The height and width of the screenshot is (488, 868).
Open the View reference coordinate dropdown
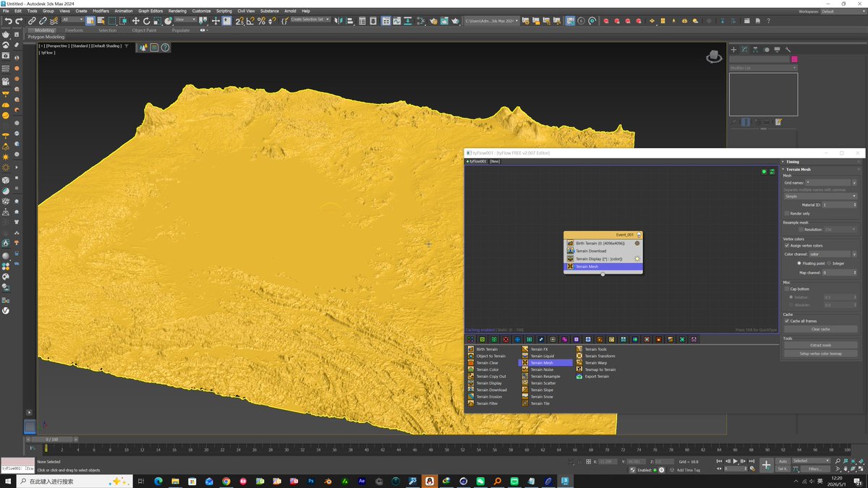click(x=185, y=20)
